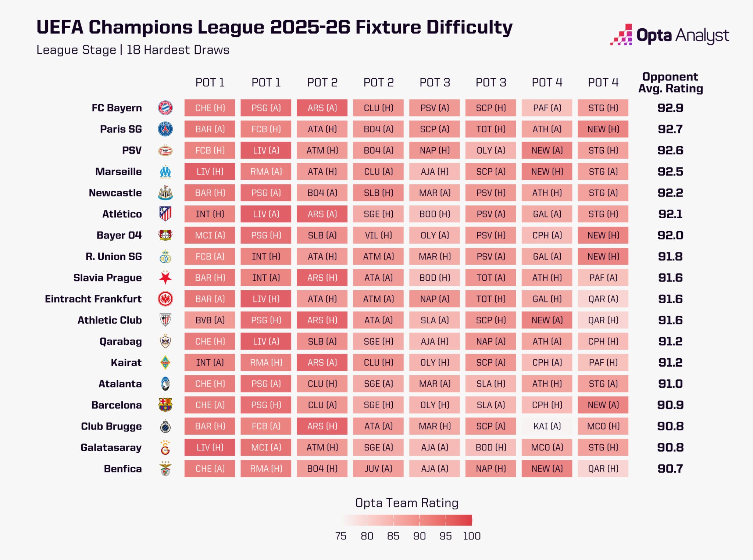Click the Opponent Avg. Rating column header

tap(670, 83)
